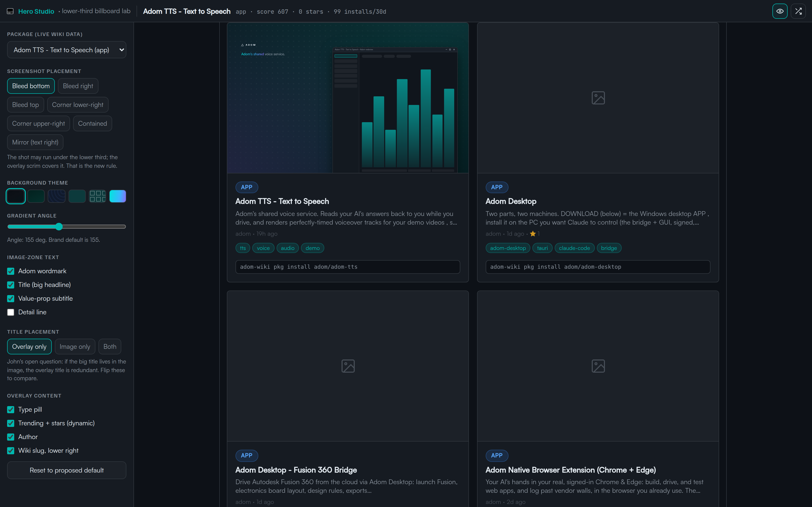Click the eye preview icon top right
812x507 pixels.
pos(780,11)
